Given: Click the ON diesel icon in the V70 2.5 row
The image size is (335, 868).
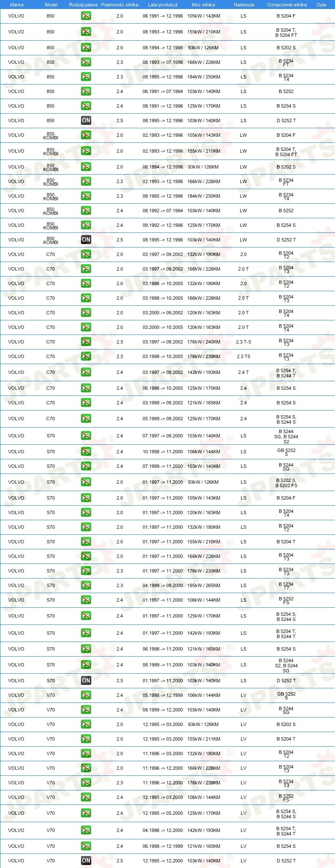Looking at the screenshot, I should coord(86,861).
